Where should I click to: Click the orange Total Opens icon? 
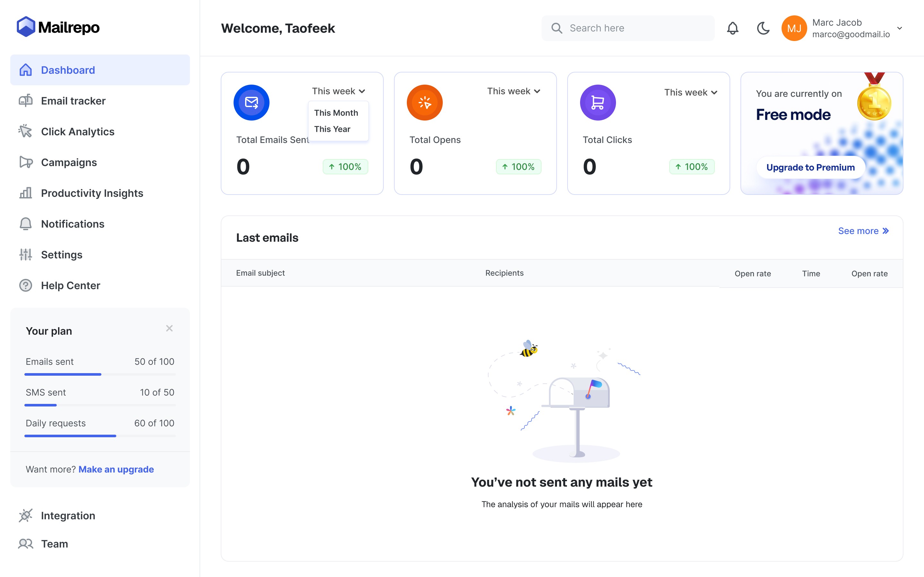424,102
